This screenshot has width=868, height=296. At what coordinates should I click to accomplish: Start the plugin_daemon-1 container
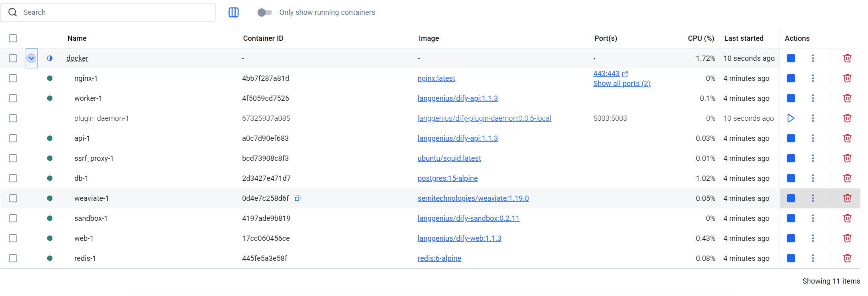click(x=791, y=118)
